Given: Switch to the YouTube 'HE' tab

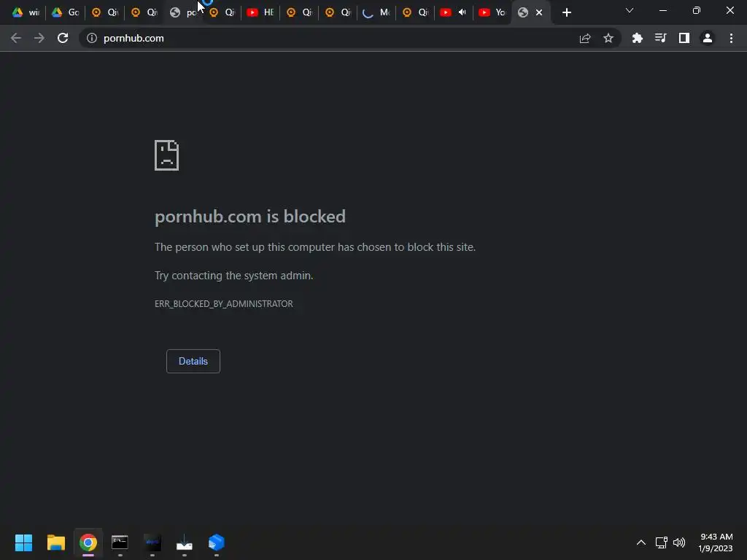Looking at the screenshot, I should point(260,12).
